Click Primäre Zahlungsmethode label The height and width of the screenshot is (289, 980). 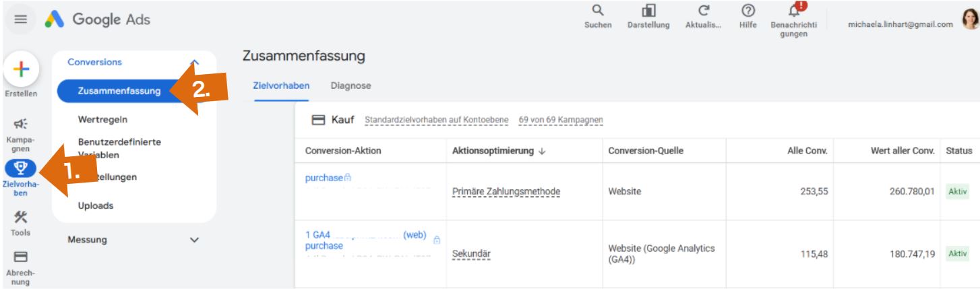pyautogui.click(x=506, y=192)
